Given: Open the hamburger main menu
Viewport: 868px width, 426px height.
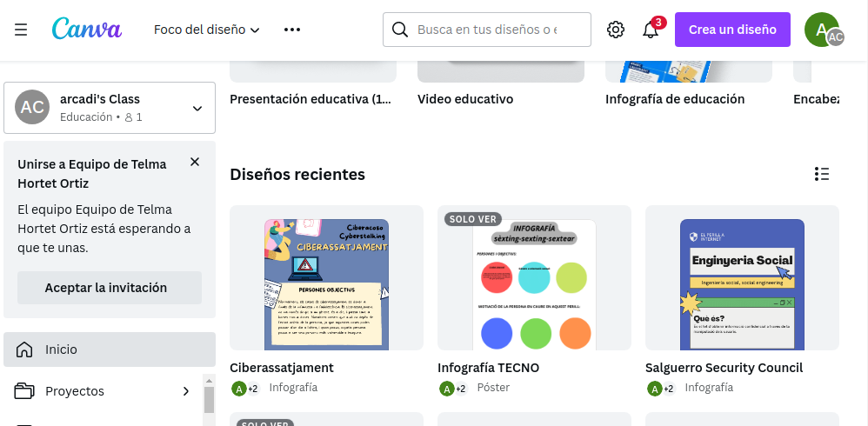Looking at the screenshot, I should (21, 30).
